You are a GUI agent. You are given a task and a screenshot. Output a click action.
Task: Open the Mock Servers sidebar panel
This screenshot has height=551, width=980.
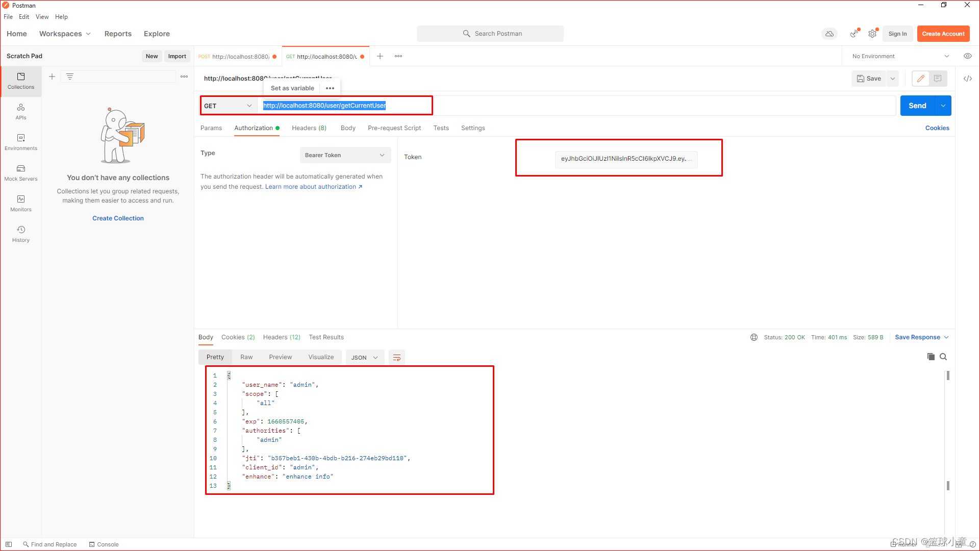coord(21,173)
